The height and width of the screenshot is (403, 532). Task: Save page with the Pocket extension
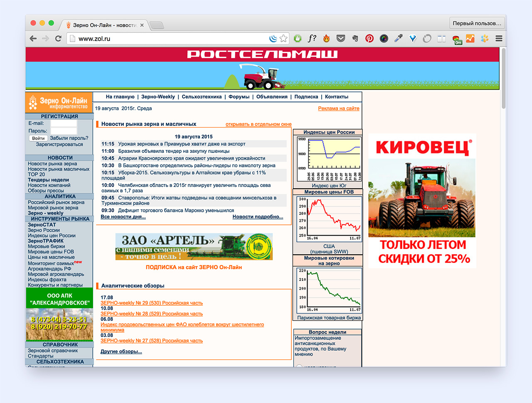point(341,39)
